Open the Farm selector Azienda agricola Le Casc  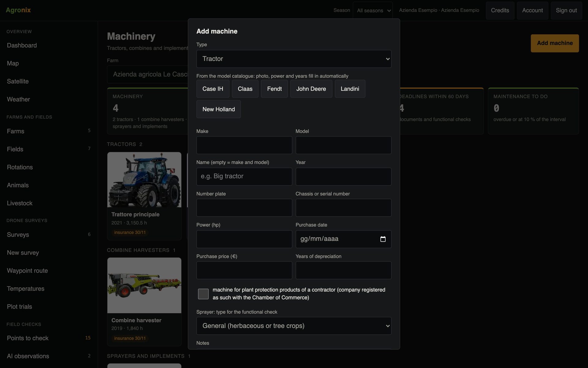pyautogui.click(x=148, y=74)
